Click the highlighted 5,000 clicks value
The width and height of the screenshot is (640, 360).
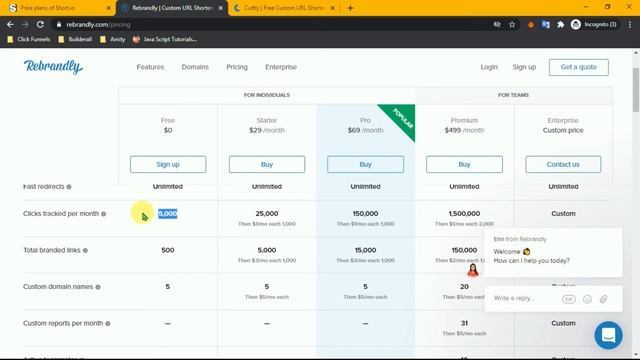tap(168, 213)
